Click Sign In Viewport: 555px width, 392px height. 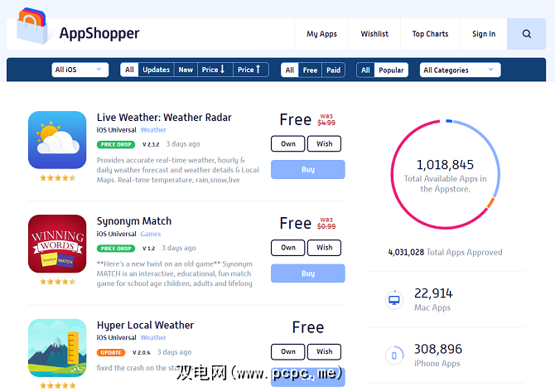point(484,34)
